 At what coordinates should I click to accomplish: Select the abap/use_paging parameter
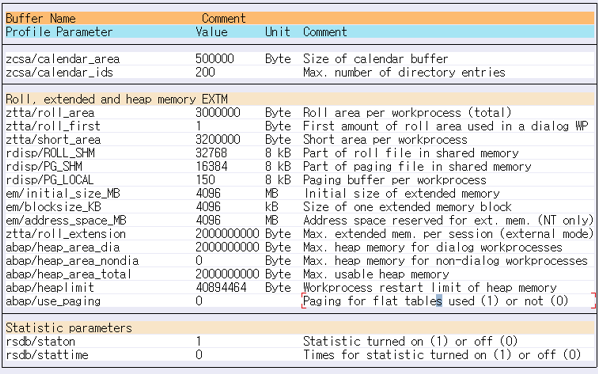53,301
